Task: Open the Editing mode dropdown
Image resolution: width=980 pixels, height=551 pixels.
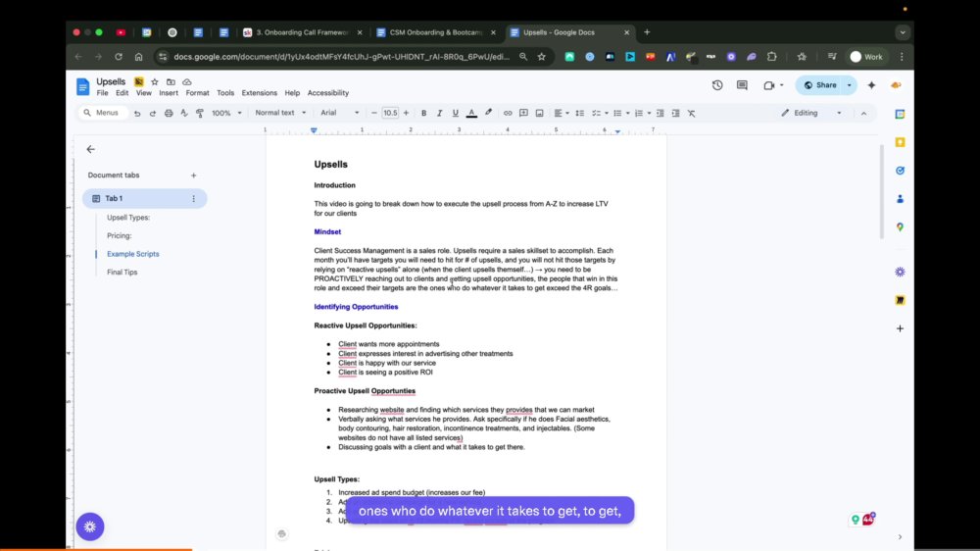Action: point(811,113)
